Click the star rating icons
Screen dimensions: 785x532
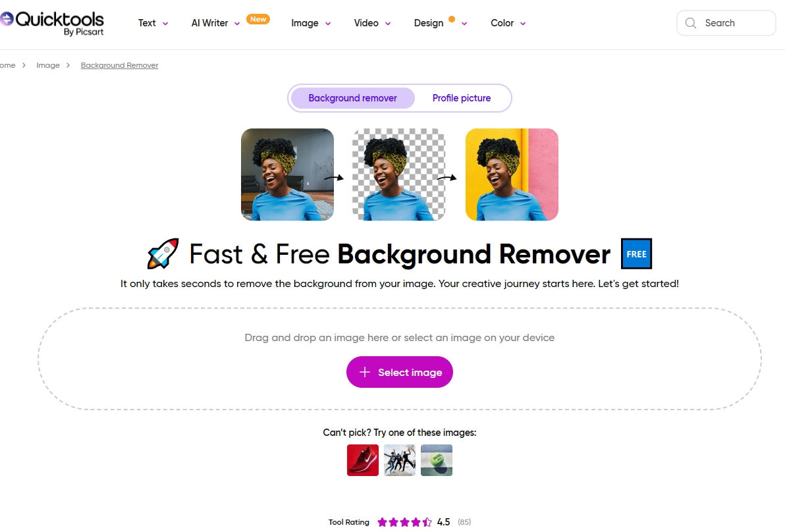coord(404,522)
